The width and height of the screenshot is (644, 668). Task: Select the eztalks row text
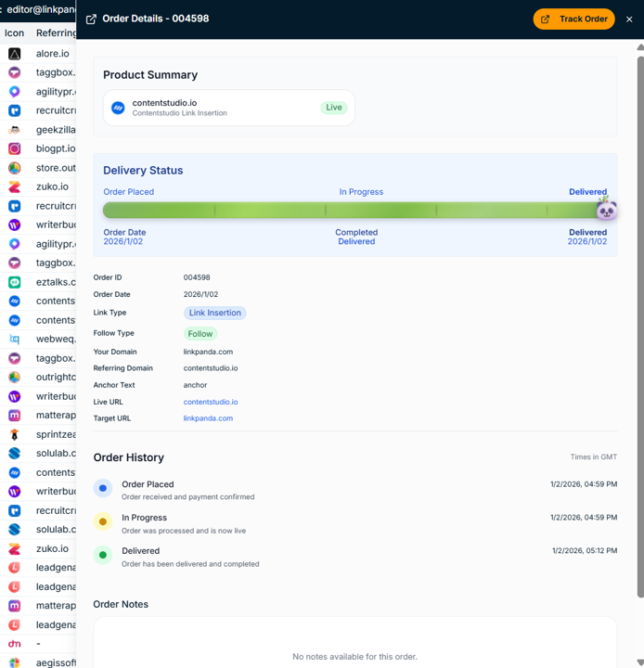point(56,282)
